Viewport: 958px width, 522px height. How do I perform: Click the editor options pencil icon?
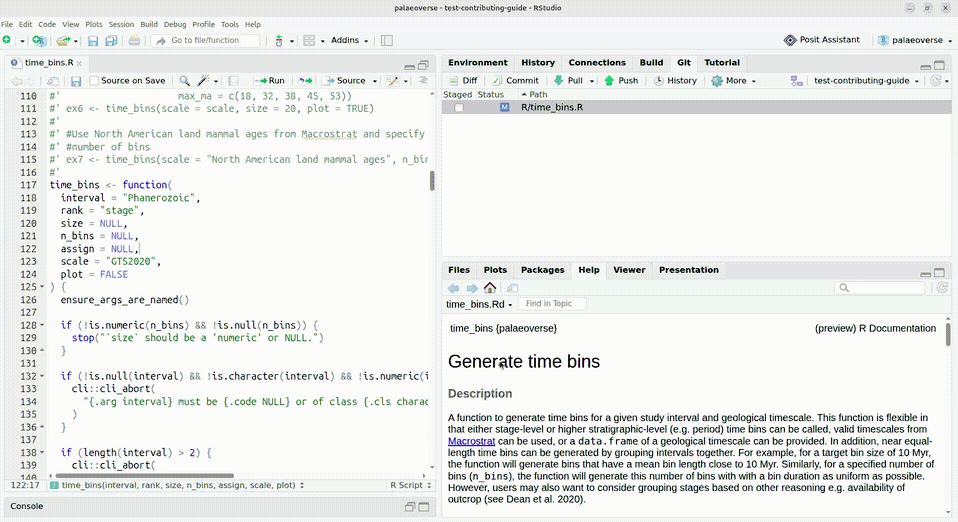click(x=393, y=81)
